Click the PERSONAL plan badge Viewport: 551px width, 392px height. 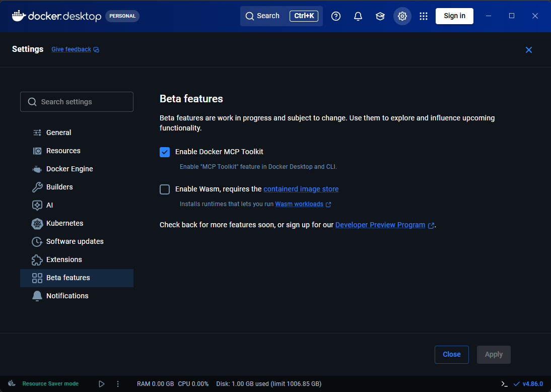[x=122, y=16]
